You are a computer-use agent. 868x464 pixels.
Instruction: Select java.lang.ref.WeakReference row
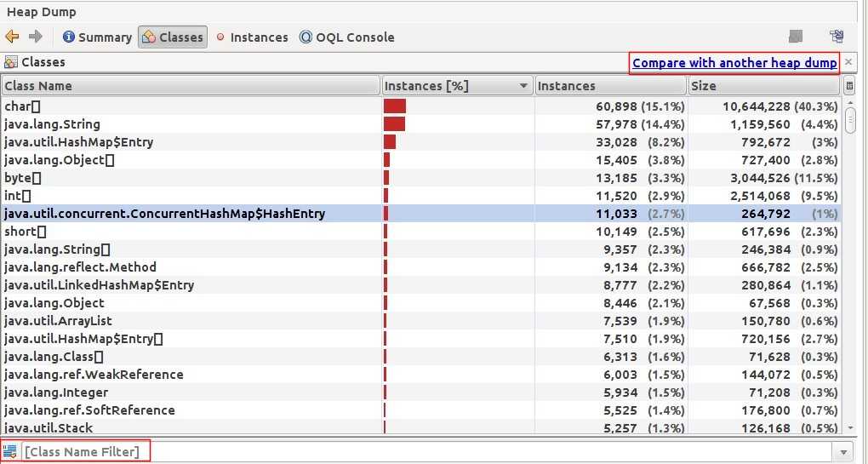click(420, 375)
